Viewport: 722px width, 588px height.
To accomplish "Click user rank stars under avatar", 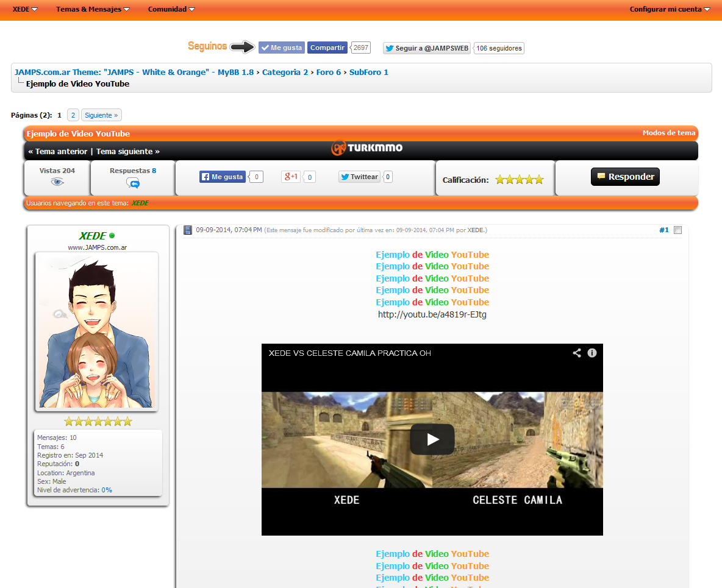I will (x=98, y=422).
